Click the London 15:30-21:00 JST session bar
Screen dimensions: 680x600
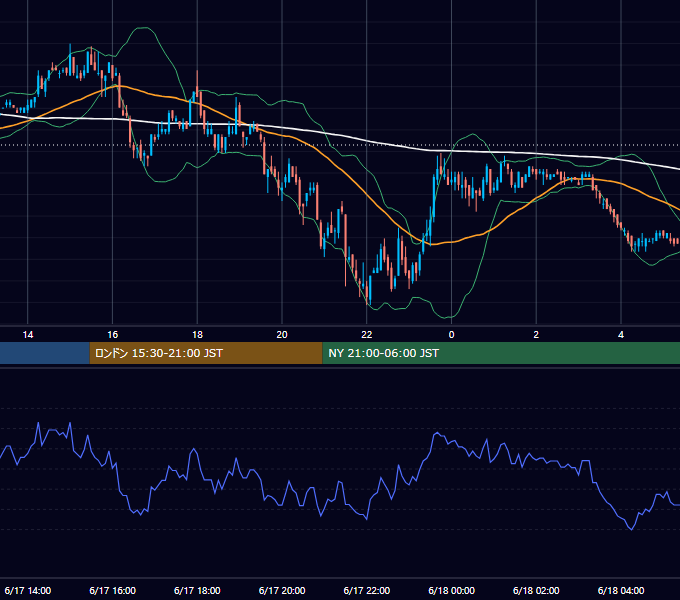click(206, 353)
